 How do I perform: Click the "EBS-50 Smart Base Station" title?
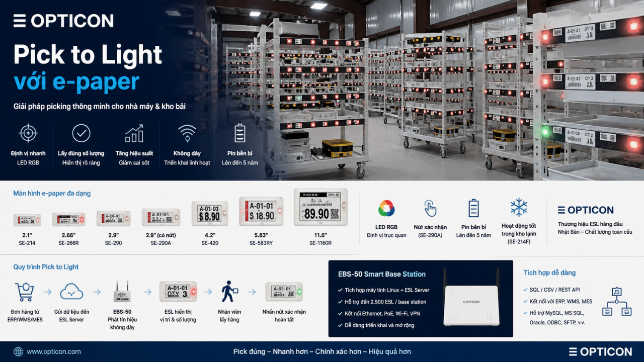click(x=382, y=274)
